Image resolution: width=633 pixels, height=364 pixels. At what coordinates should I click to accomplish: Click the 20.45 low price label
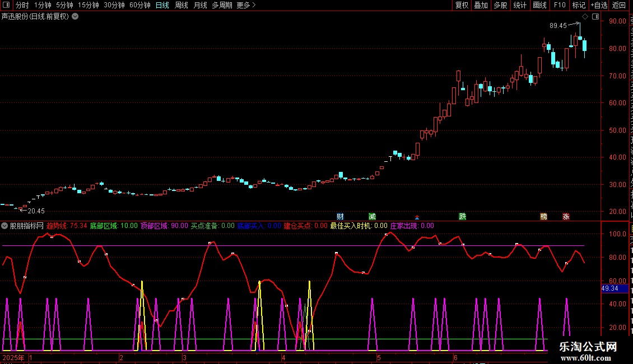pos(36,211)
